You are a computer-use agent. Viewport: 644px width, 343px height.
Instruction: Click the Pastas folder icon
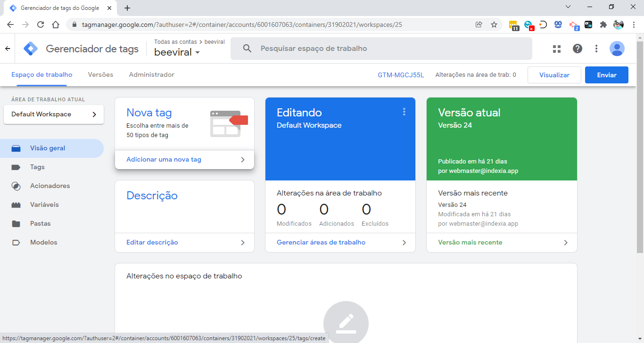tap(16, 224)
